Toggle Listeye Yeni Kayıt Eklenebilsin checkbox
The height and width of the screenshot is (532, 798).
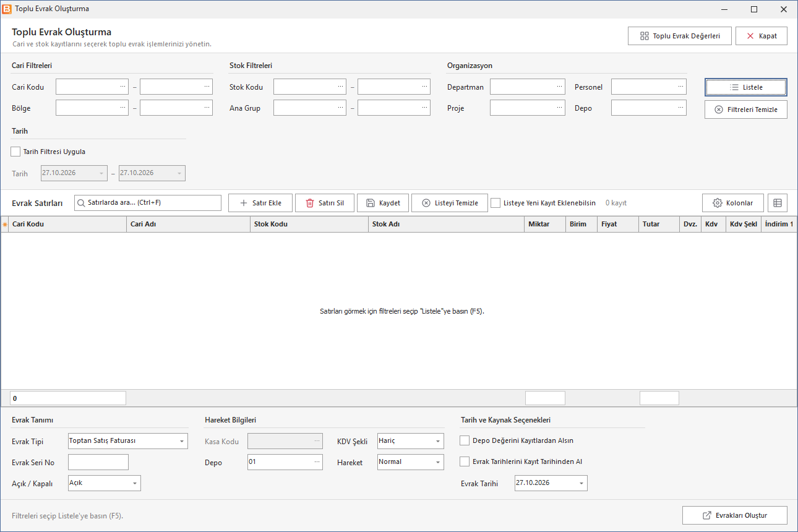(496, 203)
